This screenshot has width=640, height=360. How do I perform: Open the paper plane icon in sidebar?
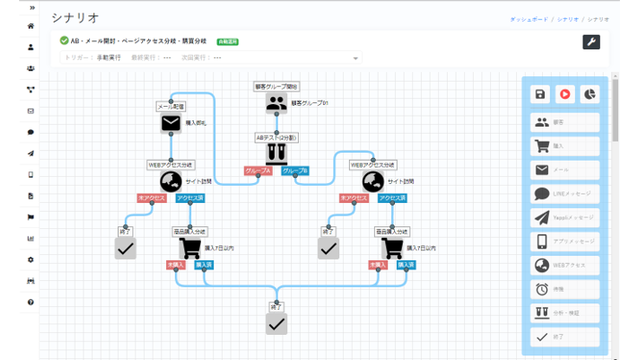tap(31, 153)
